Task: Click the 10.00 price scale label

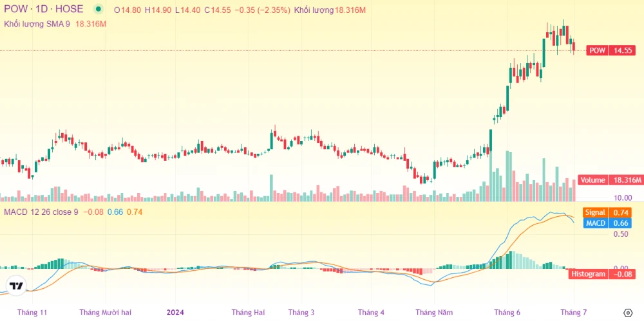Action: click(x=603, y=197)
